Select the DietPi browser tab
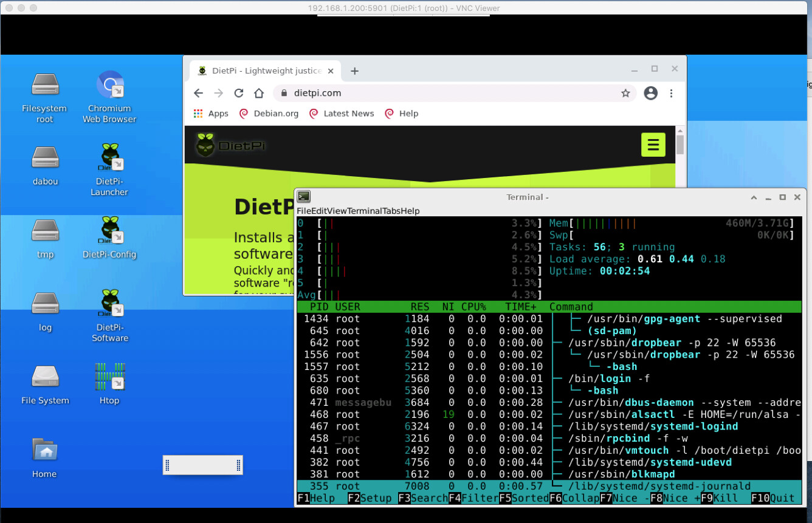This screenshot has width=812, height=523. [266, 71]
